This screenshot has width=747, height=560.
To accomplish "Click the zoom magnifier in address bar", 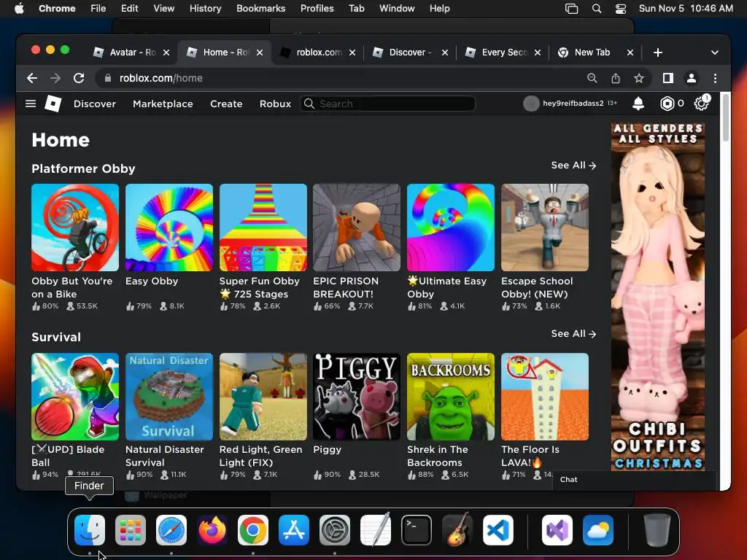I will click(592, 78).
